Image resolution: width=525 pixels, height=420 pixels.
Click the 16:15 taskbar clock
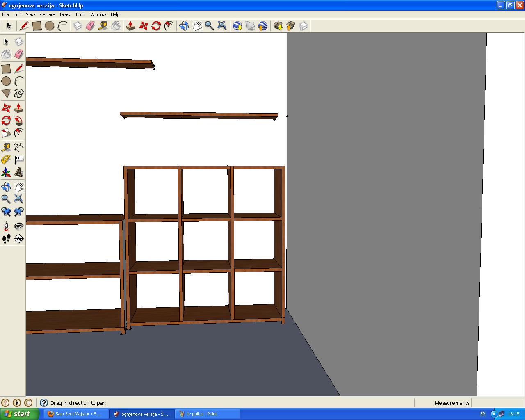[x=514, y=414]
